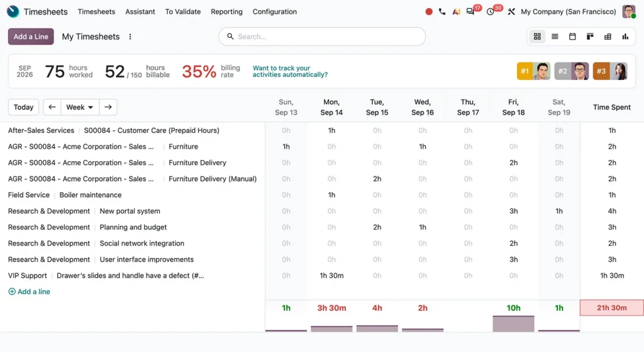Select Furniture Delivery row Friday 2h cell
Image resolution: width=644 pixels, height=352 pixels.
pos(513,162)
